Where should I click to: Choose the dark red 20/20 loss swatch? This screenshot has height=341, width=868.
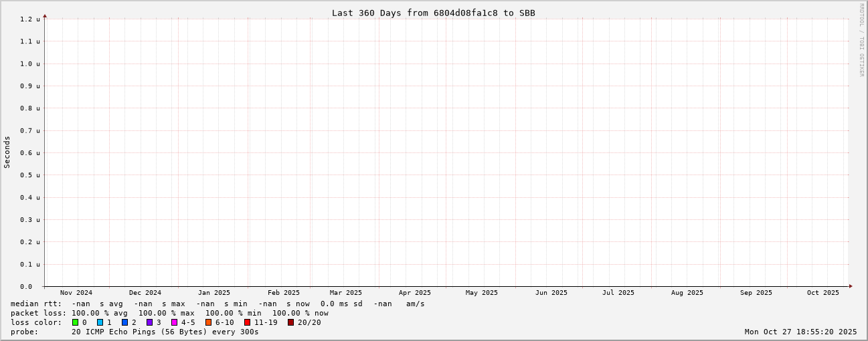click(x=291, y=322)
